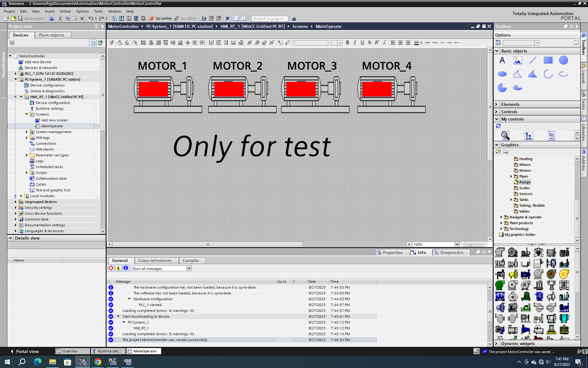This screenshot has height=368, width=588.
Task: Select the Graphic view basic object
Action: [x=517, y=60]
